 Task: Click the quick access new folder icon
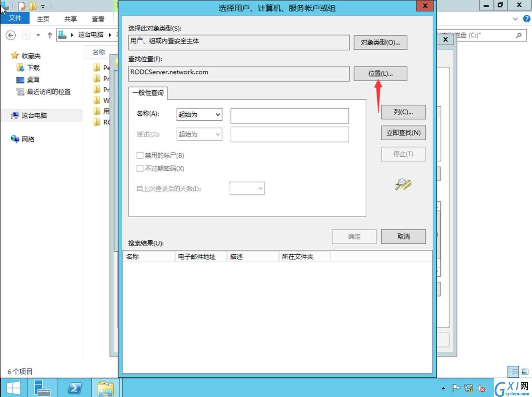pos(33,6)
